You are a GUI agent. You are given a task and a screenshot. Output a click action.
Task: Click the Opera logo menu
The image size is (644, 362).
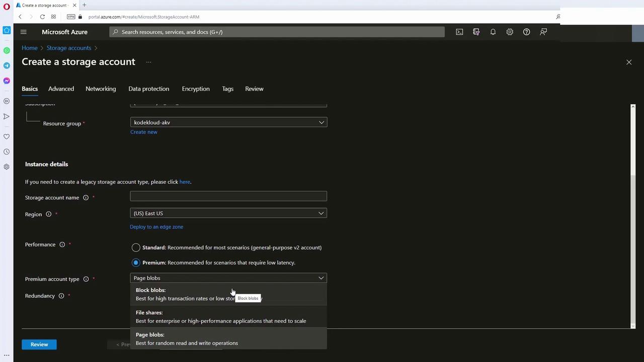pos(7,7)
